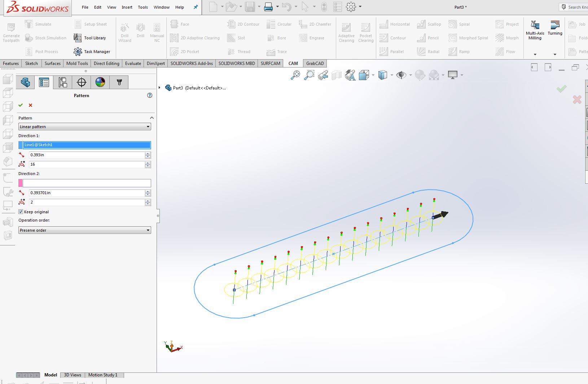Click the Direction 2 pink direction swatch
Viewport: 588px width, 384px height.
pyautogui.click(x=21, y=183)
